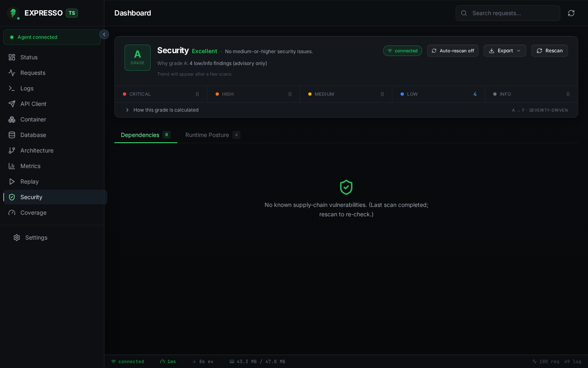Image resolution: width=588 pixels, height=368 pixels.
Task: Click the '49 log' status bar entry
Action: [573, 361]
